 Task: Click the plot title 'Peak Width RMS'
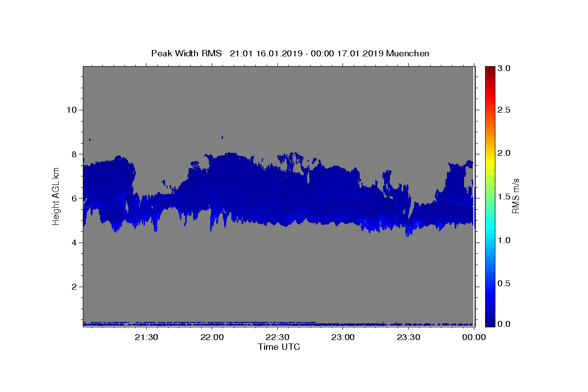tap(186, 53)
